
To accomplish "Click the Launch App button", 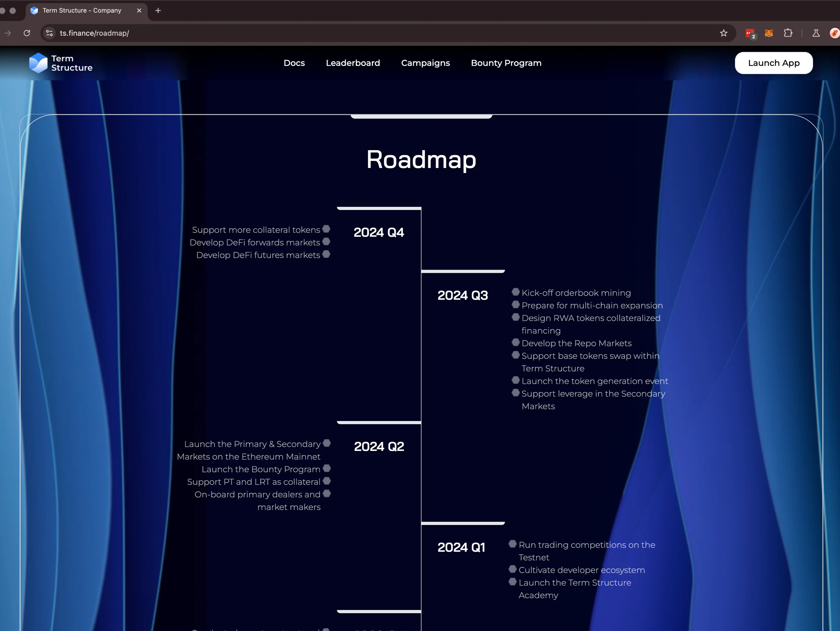I will pos(773,63).
